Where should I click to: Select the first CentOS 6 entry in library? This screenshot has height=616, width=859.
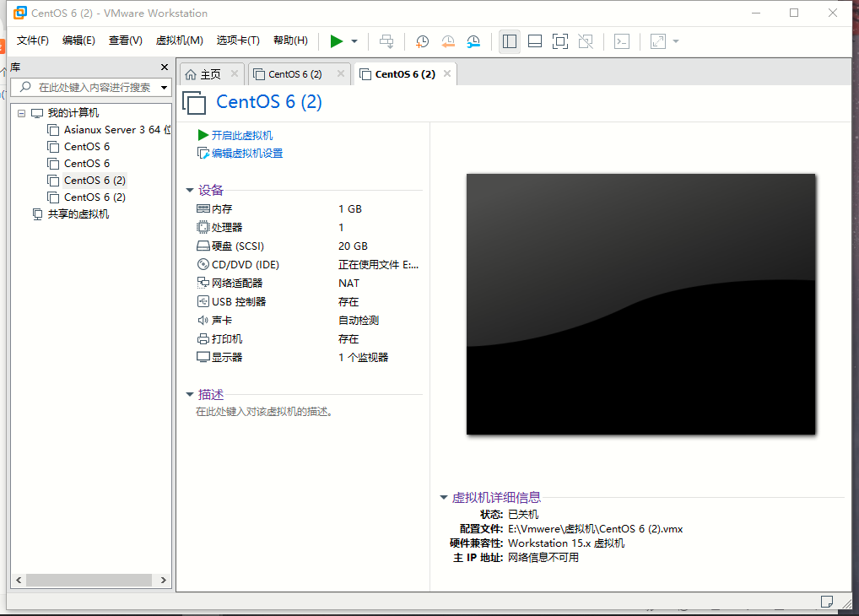coord(78,147)
